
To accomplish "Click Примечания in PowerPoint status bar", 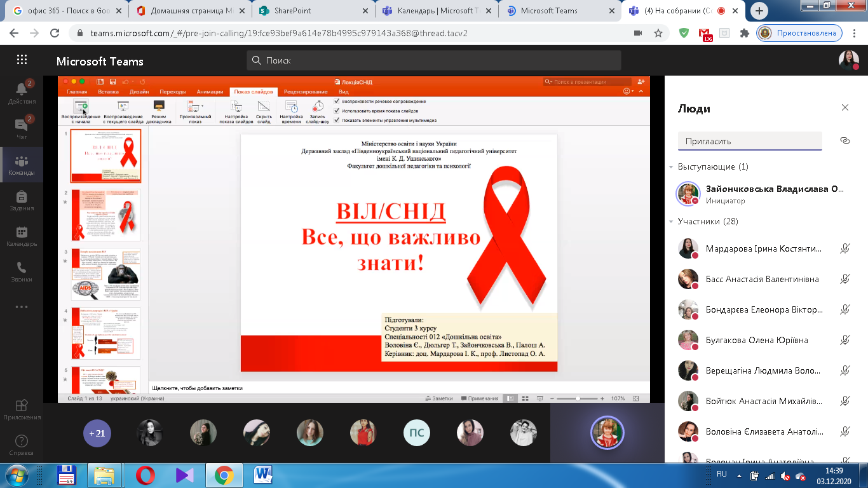I will (480, 398).
